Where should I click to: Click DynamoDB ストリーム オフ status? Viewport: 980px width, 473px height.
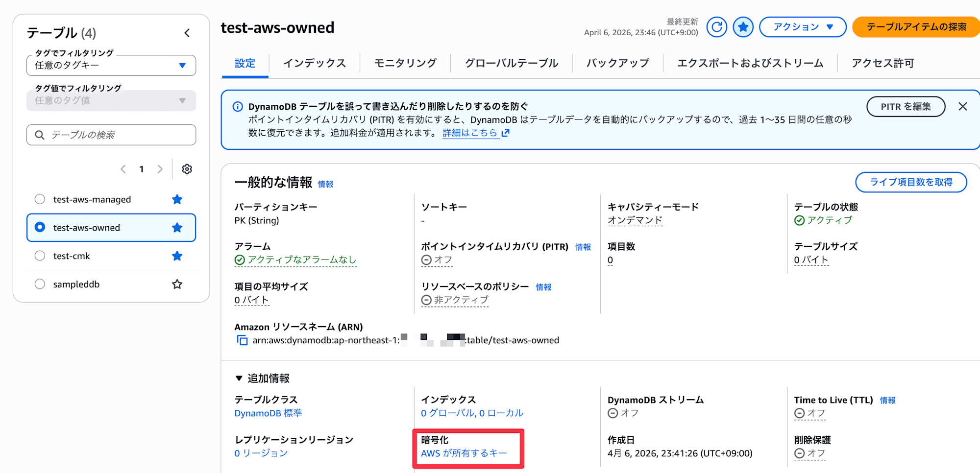623,413
